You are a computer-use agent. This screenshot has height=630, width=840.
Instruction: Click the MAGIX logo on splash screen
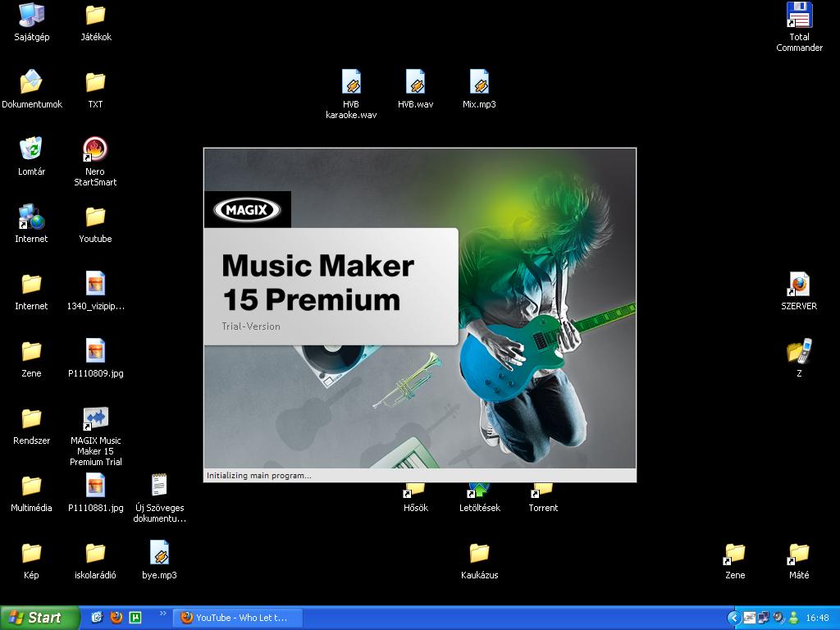247,209
